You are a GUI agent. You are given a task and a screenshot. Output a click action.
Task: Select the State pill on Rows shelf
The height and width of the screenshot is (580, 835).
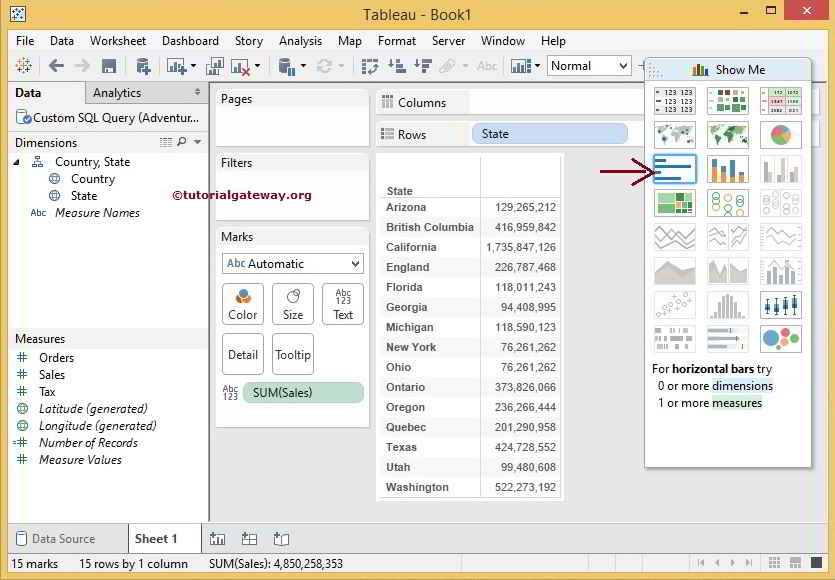pyautogui.click(x=549, y=134)
